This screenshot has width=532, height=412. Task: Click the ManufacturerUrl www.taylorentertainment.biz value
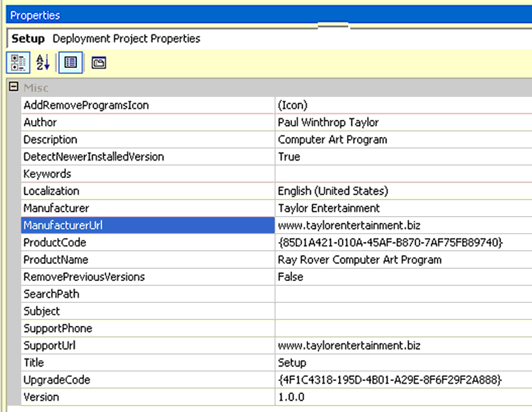tap(404, 225)
